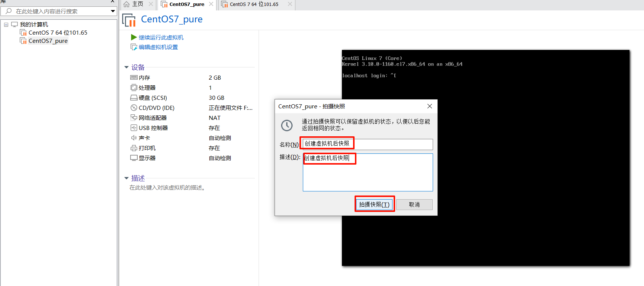The image size is (644, 286).
Task: Click the printer device icon
Action: point(134,148)
